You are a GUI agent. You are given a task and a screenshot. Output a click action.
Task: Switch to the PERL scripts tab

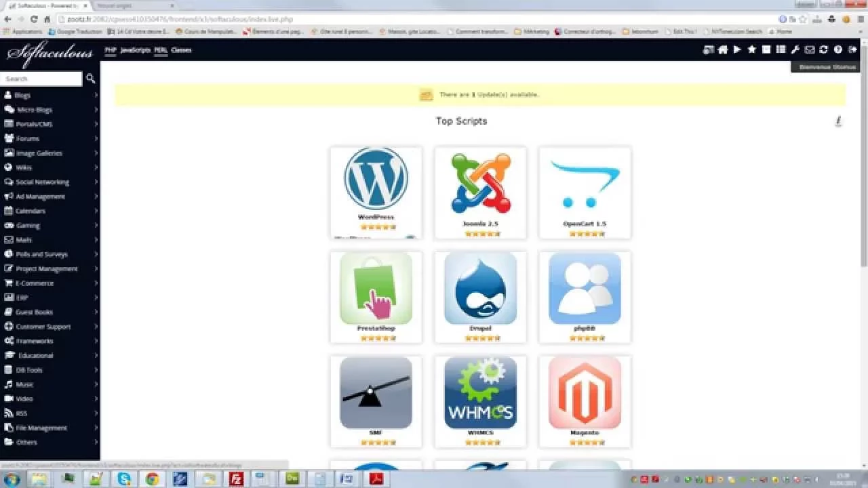pos(161,50)
